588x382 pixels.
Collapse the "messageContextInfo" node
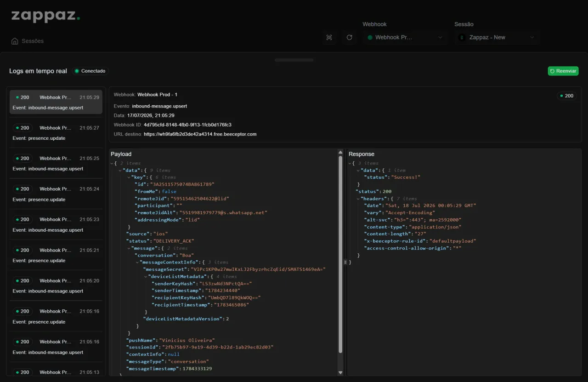click(137, 262)
